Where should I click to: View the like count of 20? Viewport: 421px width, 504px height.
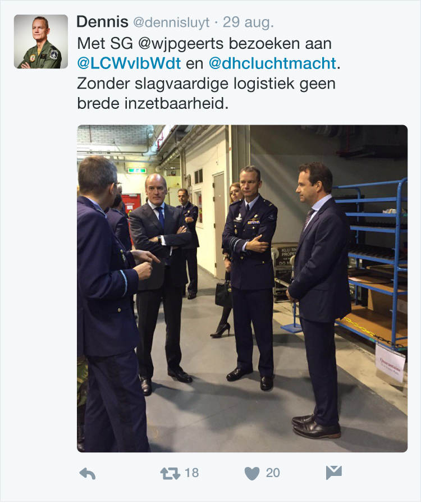coord(273,473)
